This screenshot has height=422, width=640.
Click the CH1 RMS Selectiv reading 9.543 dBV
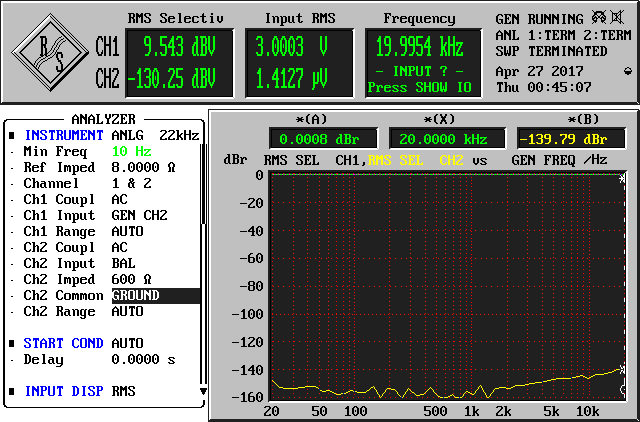(x=179, y=47)
